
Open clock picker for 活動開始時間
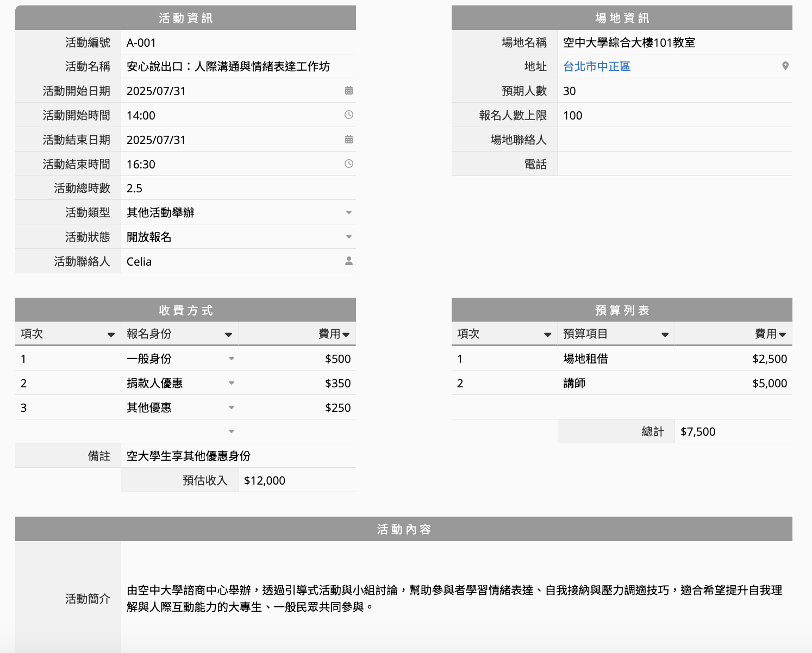tap(349, 115)
